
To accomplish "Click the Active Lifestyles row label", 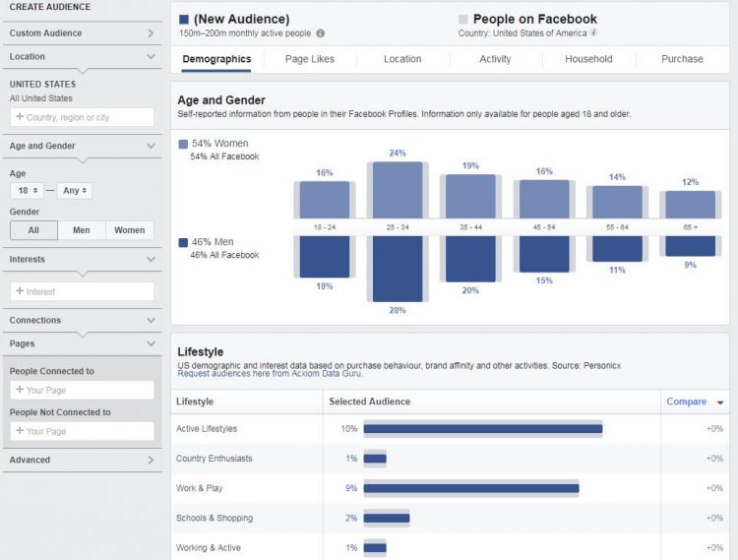I will coord(207,429).
